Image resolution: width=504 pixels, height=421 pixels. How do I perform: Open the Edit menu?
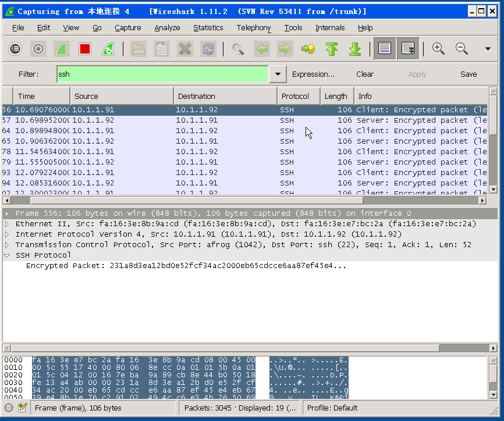click(44, 28)
